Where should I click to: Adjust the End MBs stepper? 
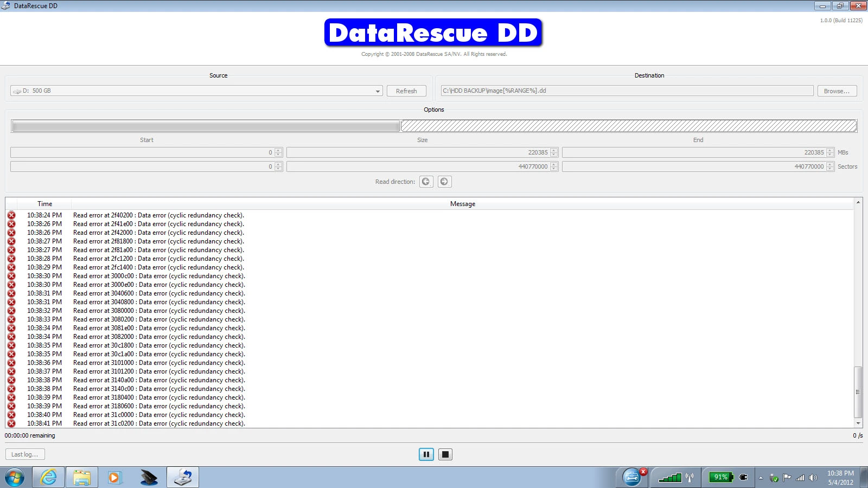[830, 152]
